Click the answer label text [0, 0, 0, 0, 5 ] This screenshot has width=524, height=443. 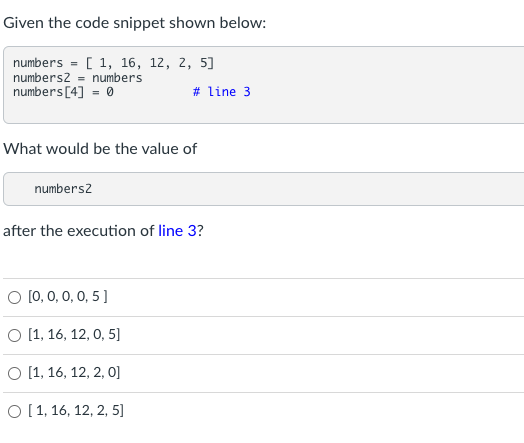pos(68,296)
